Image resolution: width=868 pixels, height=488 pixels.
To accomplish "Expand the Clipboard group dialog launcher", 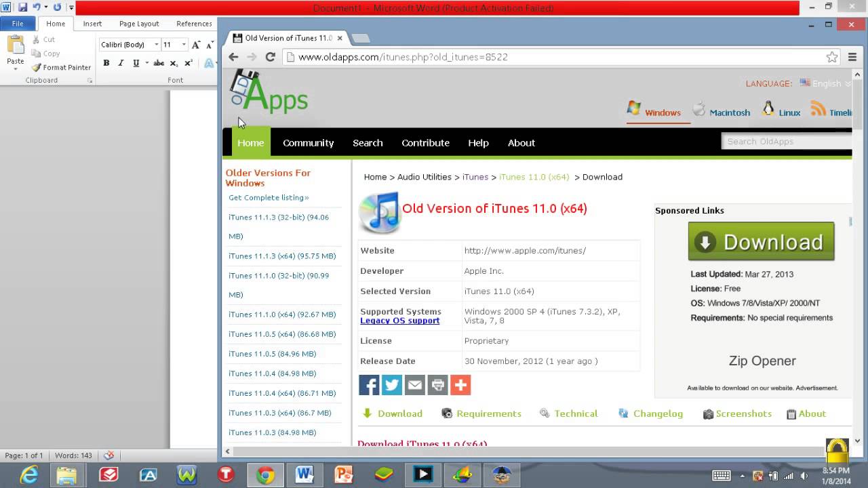I will click(x=90, y=81).
